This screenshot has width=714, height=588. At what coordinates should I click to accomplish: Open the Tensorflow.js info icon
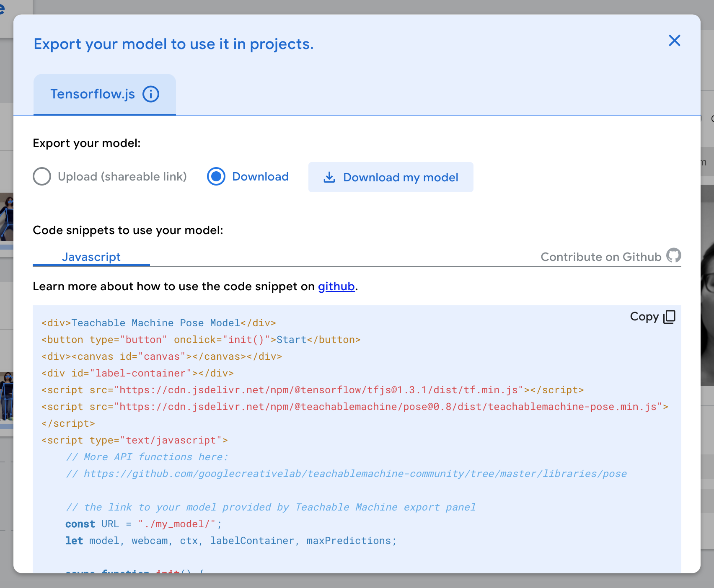151,94
